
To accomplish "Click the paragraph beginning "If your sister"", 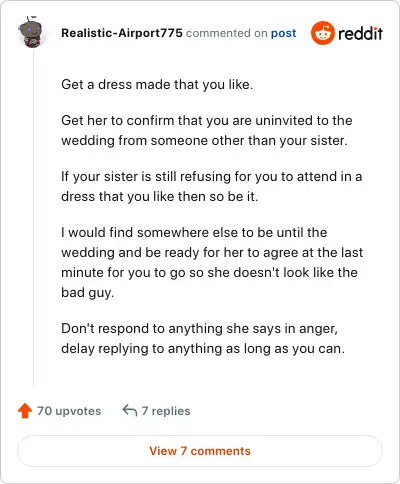I will (212, 186).
